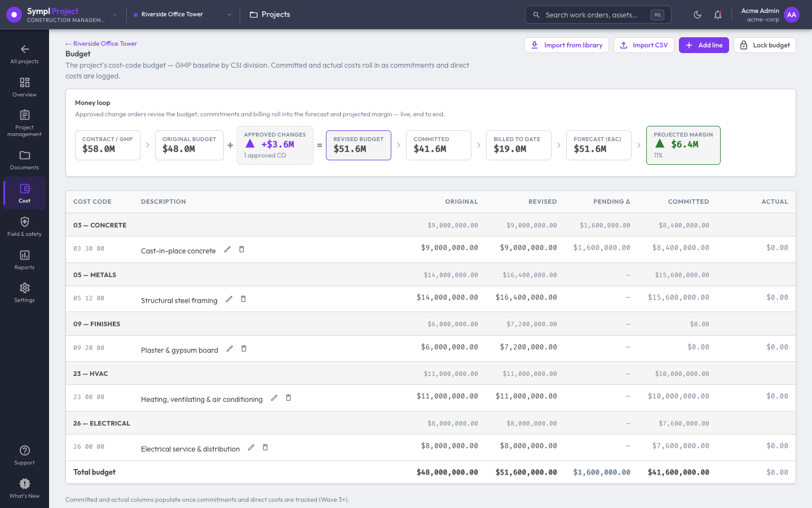Select Revised Budget $51.6M card
Screen dimensions: 812x508
(359, 145)
